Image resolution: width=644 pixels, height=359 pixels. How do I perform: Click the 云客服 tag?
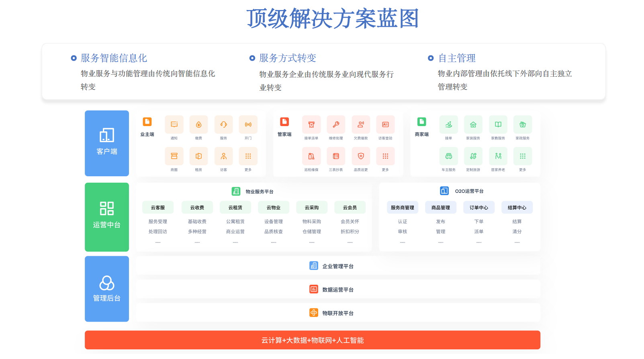click(x=158, y=208)
